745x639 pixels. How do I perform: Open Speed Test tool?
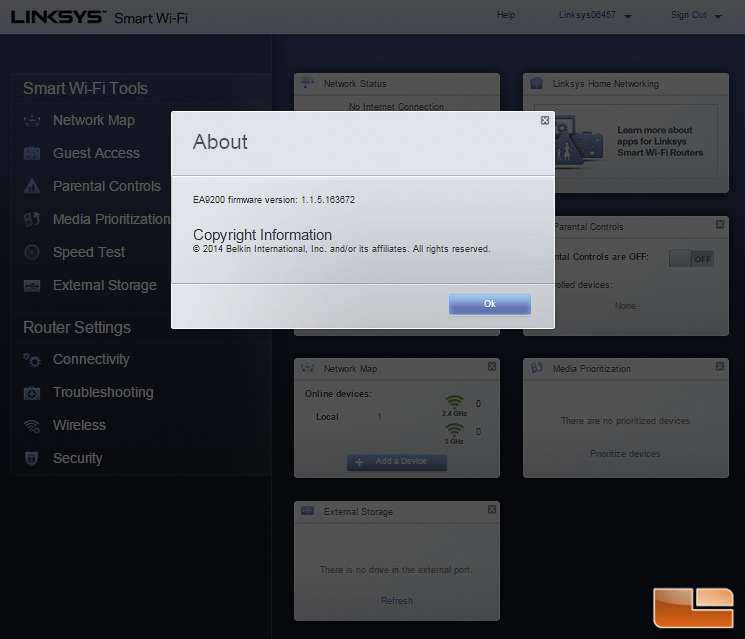pyautogui.click(x=89, y=252)
